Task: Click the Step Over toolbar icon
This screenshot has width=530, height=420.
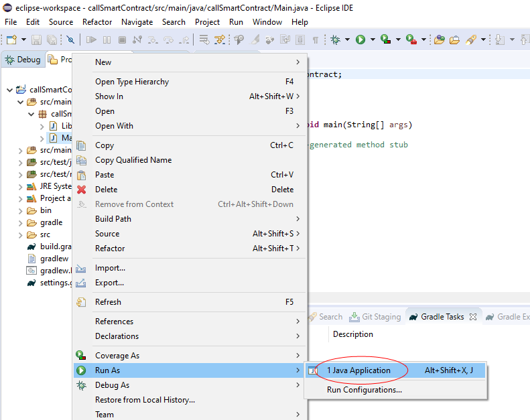Action: pos(168,40)
